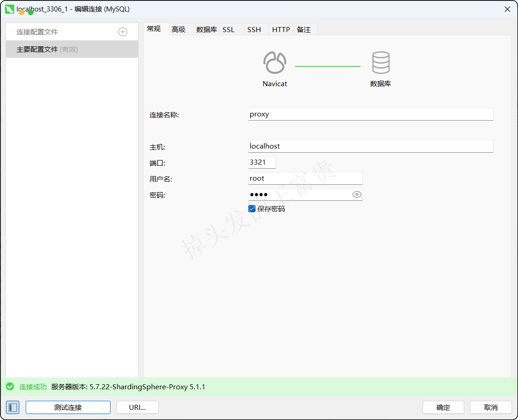This screenshot has height=420, width=518.
Task: Open the HTTP tab
Action: click(x=281, y=30)
